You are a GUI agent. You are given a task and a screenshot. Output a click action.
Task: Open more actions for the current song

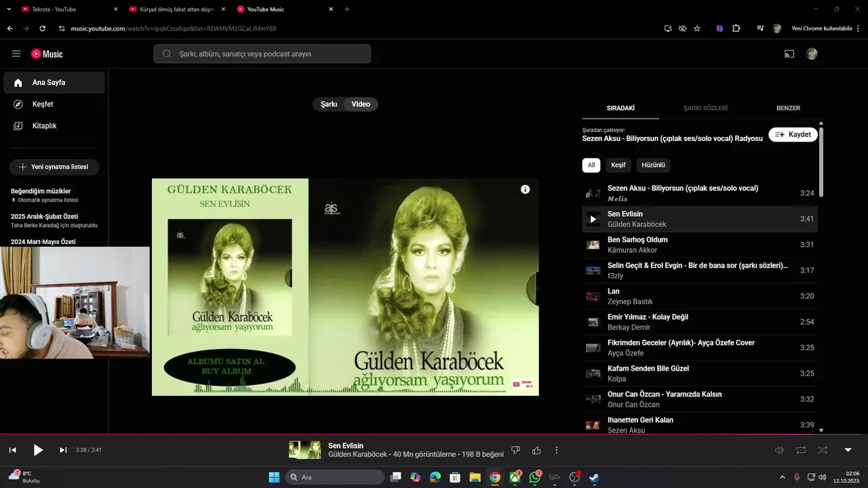tap(557, 450)
